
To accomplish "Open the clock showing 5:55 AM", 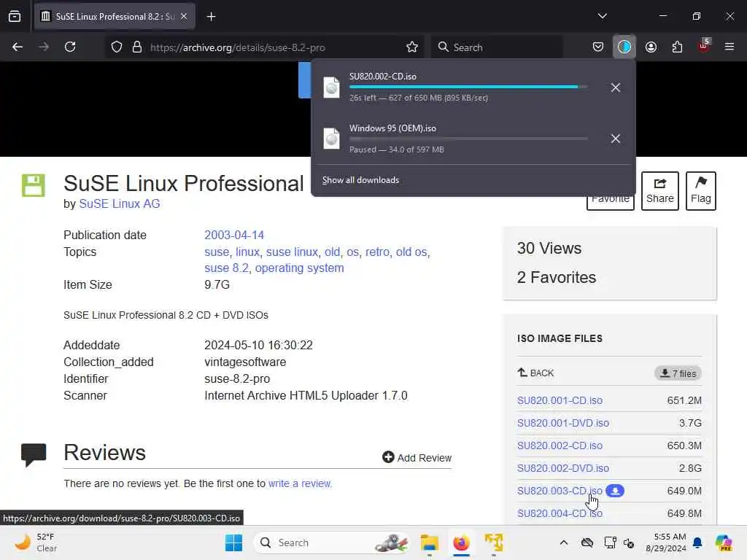I will pyautogui.click(x=665, y=542).
